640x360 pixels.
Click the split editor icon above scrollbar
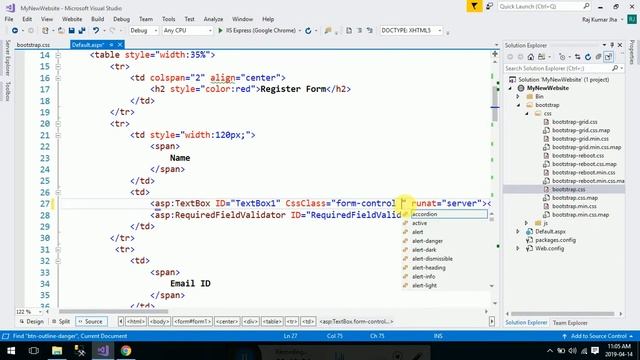pos(495,54)
